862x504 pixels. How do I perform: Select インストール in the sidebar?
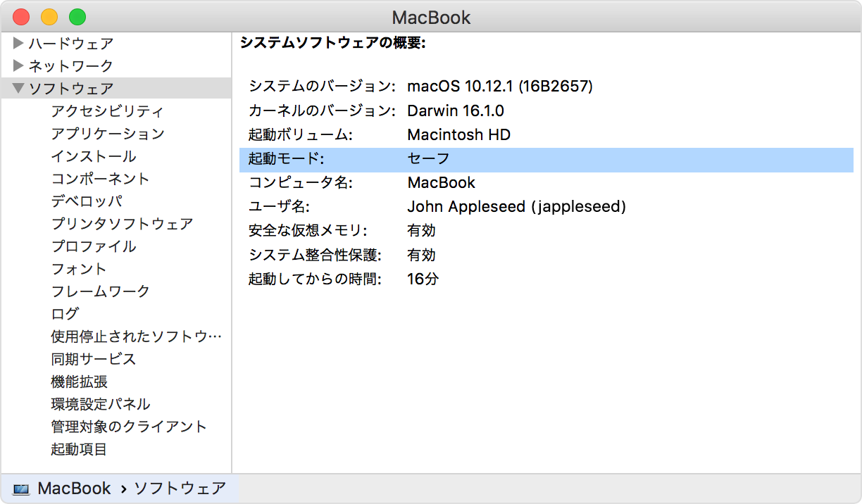(94, 156)
